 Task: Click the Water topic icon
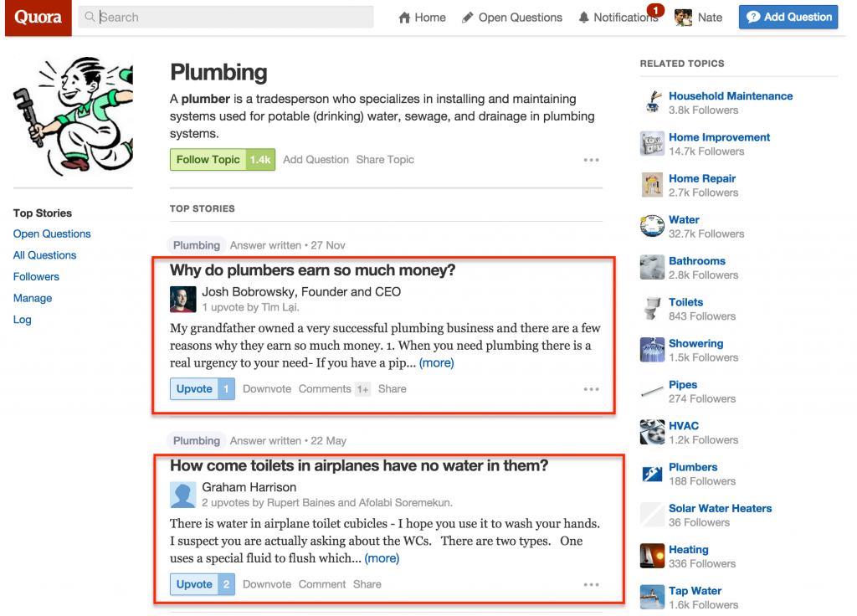(x=652, y=226)
